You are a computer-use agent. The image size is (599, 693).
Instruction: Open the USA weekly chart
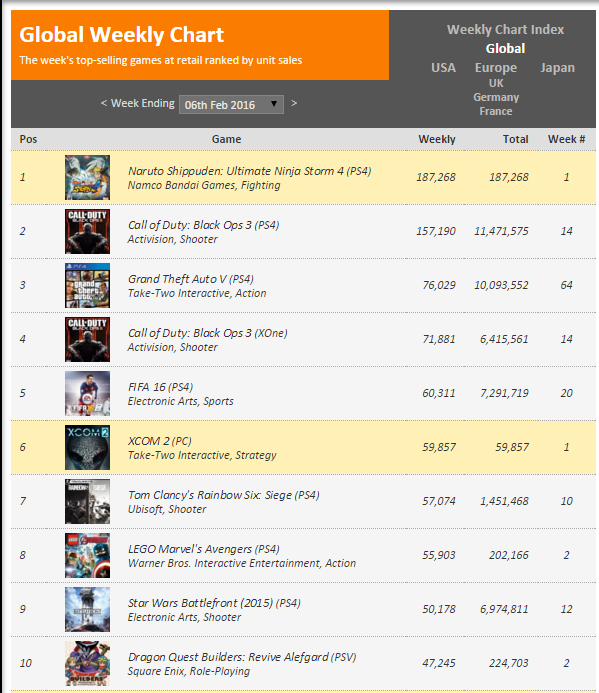pos(443,68)
